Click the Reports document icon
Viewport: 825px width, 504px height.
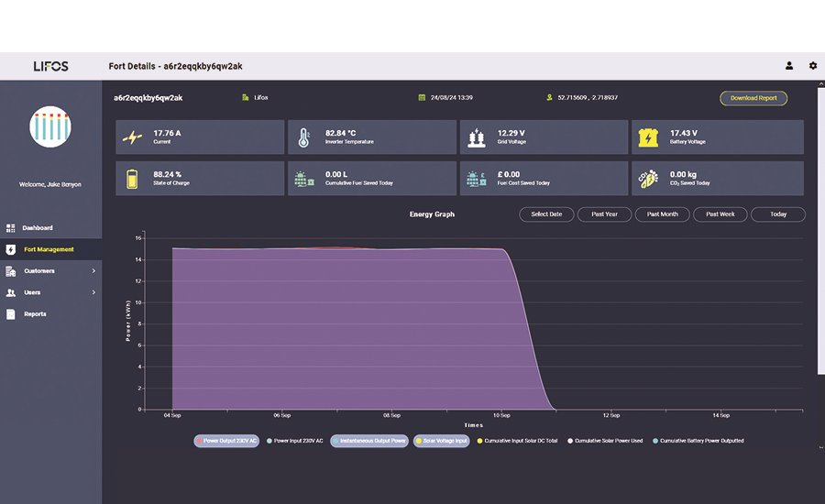tap(10, 314)
